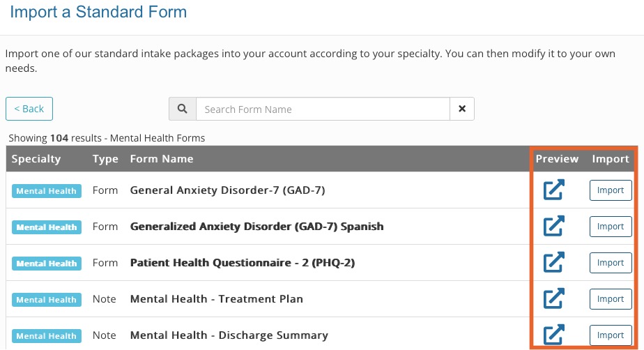Import the General Anxiety Disorder-7 (GAD-7) form
This screenshot has height=350, width=644.
tap(611, 190)
